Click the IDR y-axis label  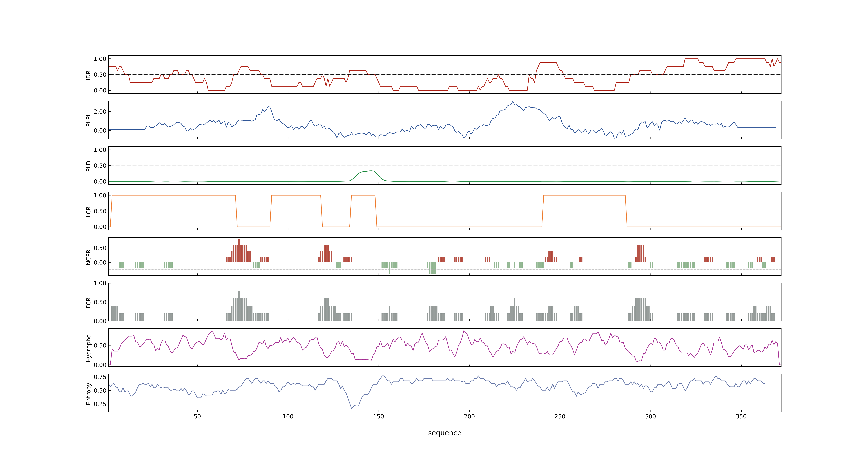coord(88,75)
